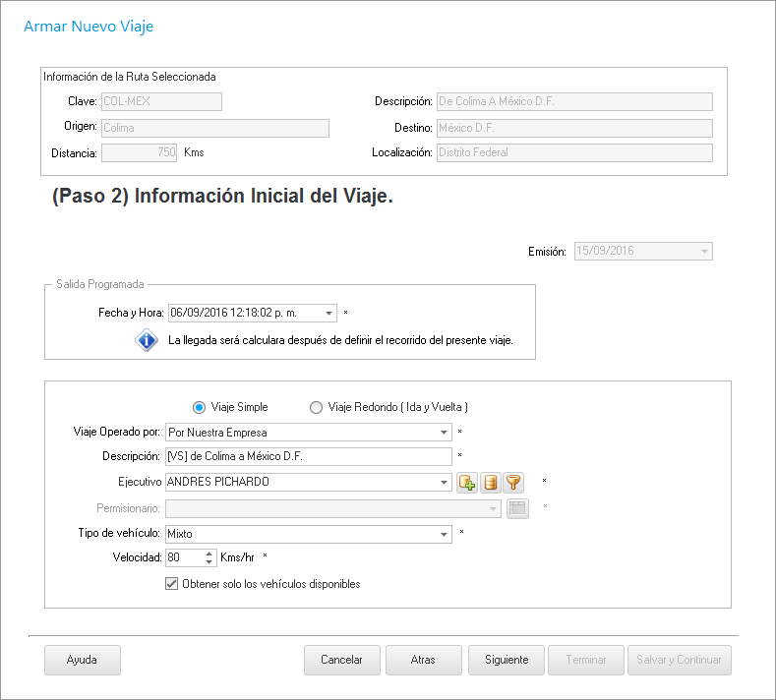Click the Cancelar button
The image size is (776, 700).
point(342,660)
